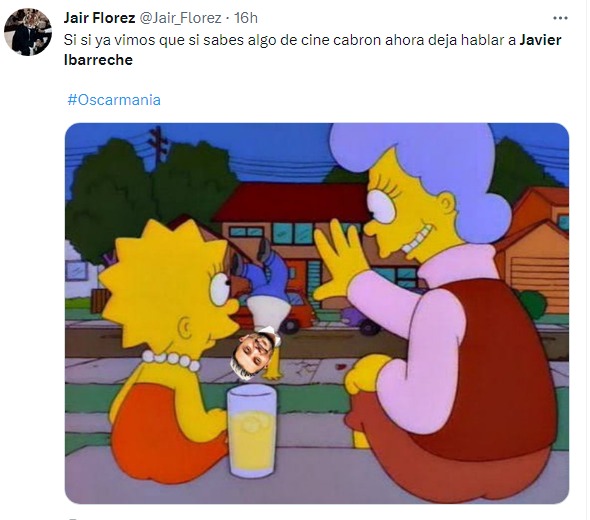Follow the #Oscarmania hashtag link

click(x=114, y=100)
